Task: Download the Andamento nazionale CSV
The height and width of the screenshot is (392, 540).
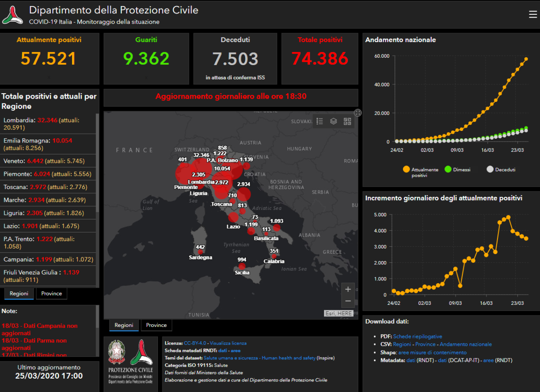Action: (x=465, y=344)
